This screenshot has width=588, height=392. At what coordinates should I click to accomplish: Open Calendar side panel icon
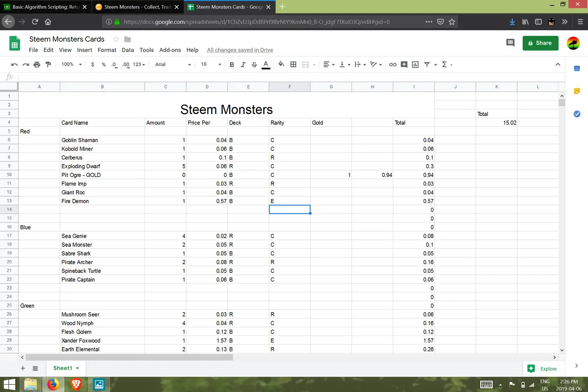tap(577, 68)
